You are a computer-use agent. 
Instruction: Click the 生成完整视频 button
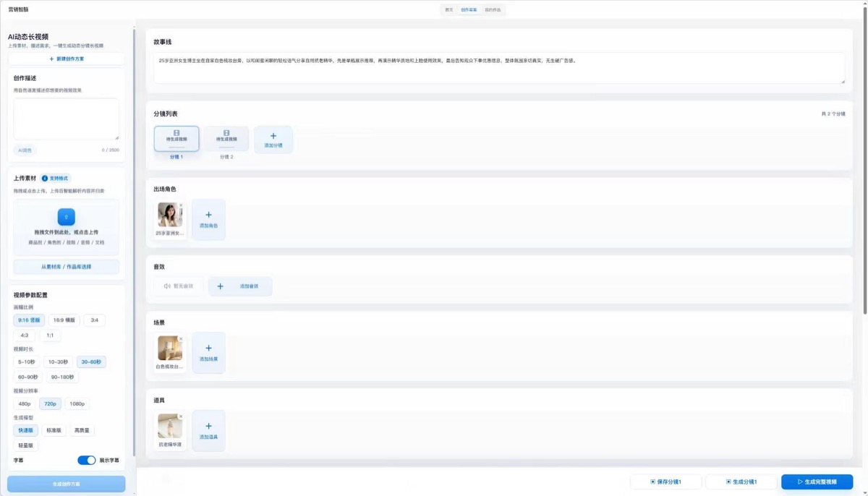tap(817, 482)
